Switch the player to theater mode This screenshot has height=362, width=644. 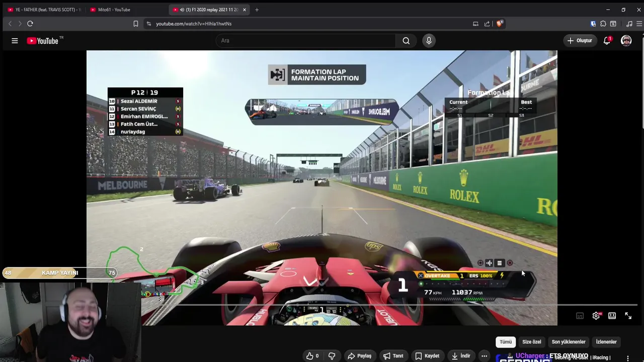tap(612, 316)
